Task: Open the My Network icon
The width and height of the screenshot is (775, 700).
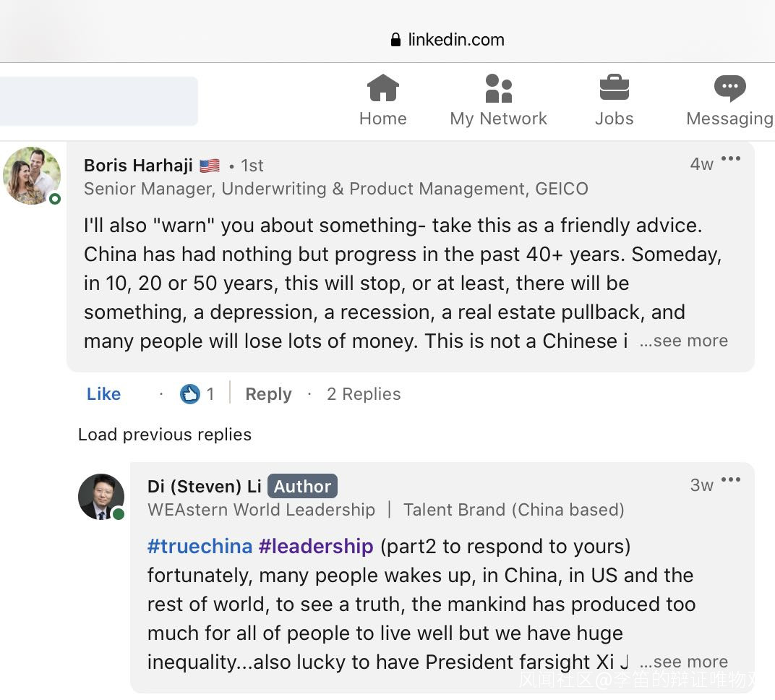Action: pyautogui.click(x=498, y=89)
